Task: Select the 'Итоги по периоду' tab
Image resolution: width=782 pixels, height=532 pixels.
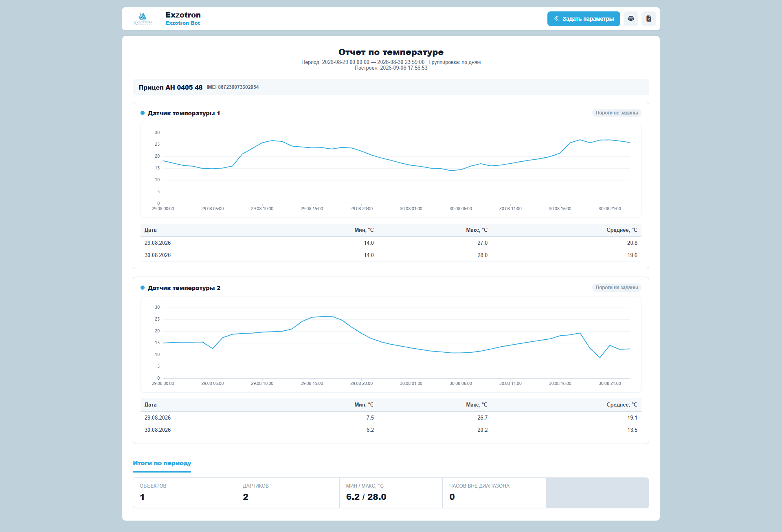Action: click(x=162, y=463)
